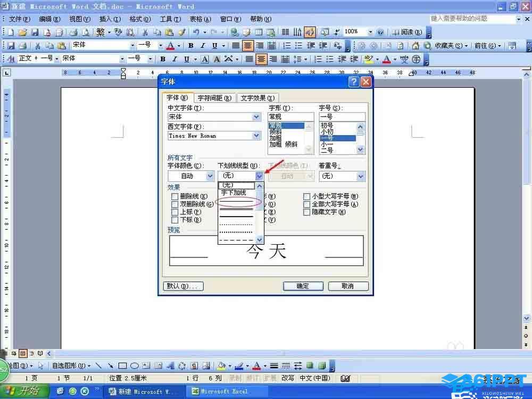Open the 插入 menu
Image resolution: width=532 pixels, height=399 pixels.
(110, 19)
